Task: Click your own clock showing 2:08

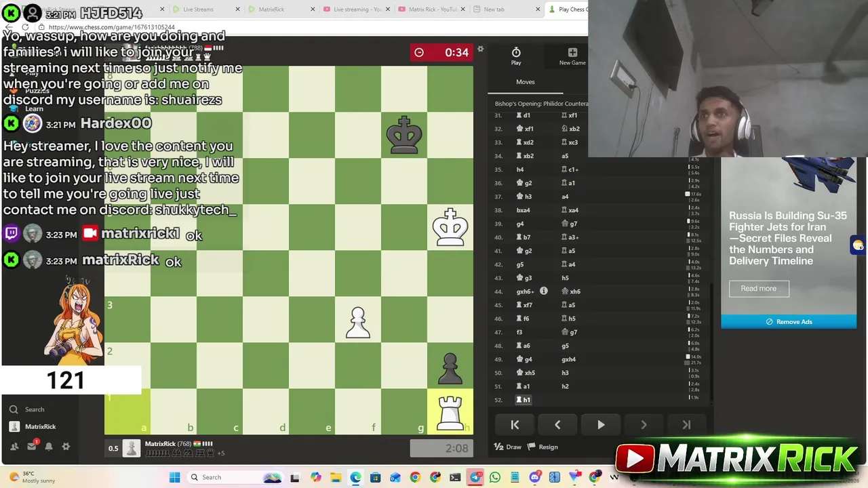Action: click(x=441, y=448)
